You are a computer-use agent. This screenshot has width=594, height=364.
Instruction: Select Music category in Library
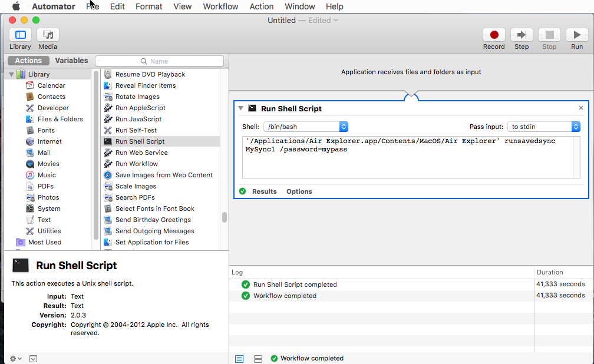coord(47,175)
